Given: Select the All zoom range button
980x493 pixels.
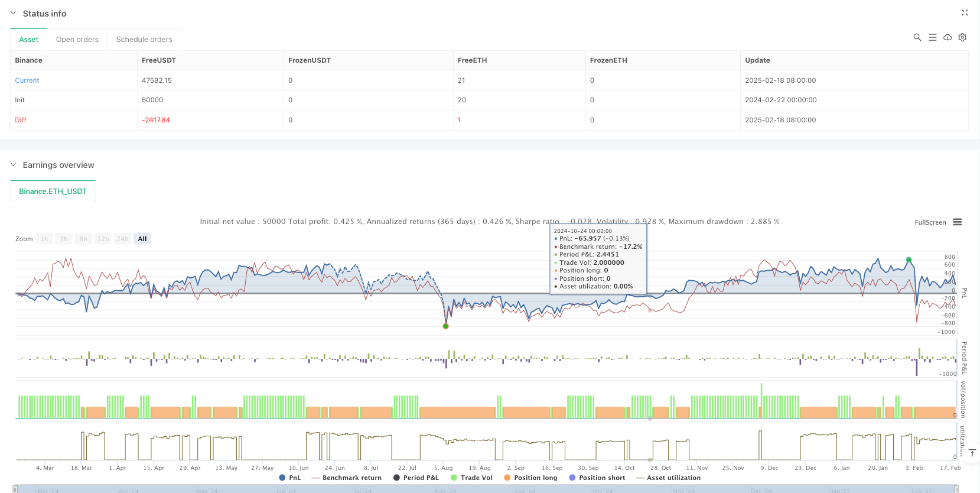Looking at the screenshot, I should pyautogui.click(x=142, y=239).
